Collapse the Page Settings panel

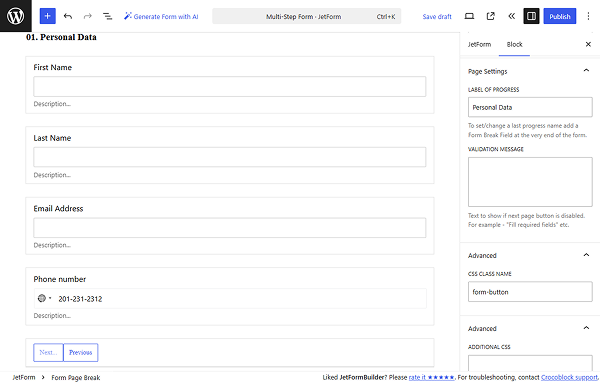(530, 71)
